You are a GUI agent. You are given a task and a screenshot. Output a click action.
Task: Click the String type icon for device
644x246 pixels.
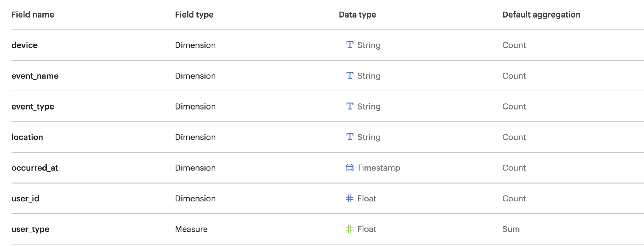(x=349, y=45)
